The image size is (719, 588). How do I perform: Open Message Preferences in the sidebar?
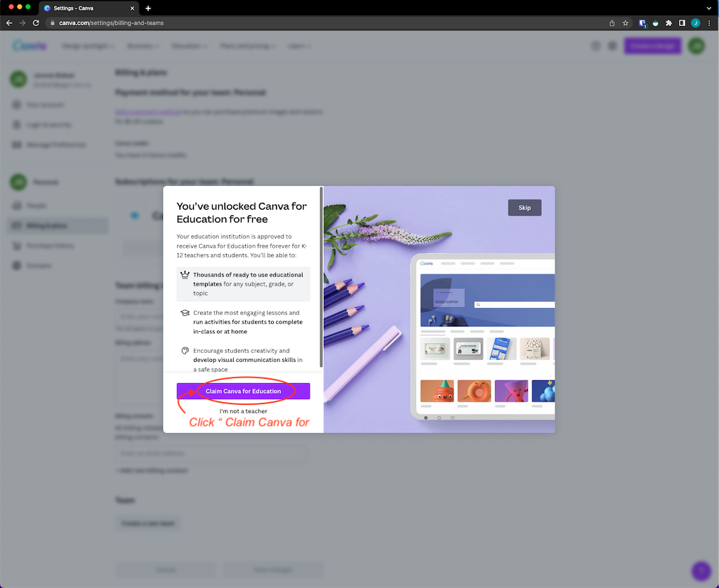click(x=58, y=145)
